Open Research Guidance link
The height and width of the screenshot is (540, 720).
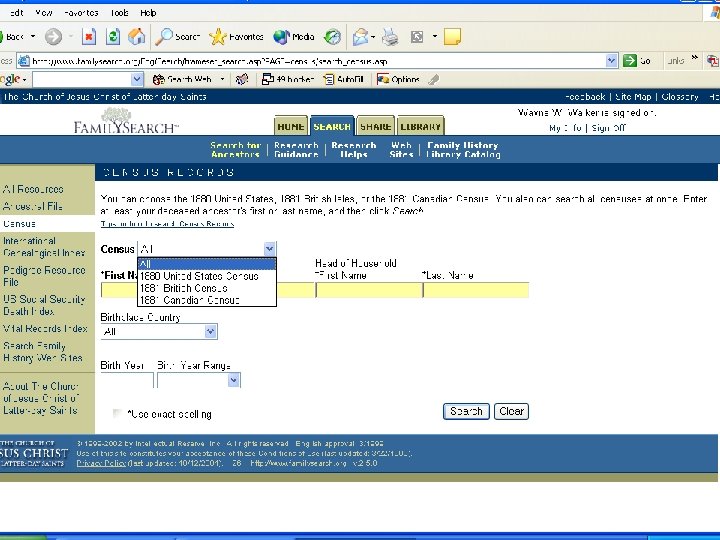(x=296, y=150)
